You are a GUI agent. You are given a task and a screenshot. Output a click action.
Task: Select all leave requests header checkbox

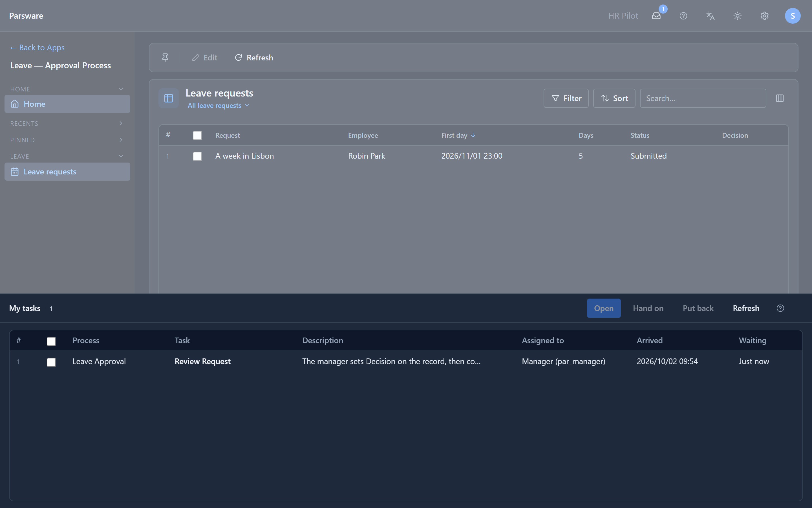tap(197, 135)
